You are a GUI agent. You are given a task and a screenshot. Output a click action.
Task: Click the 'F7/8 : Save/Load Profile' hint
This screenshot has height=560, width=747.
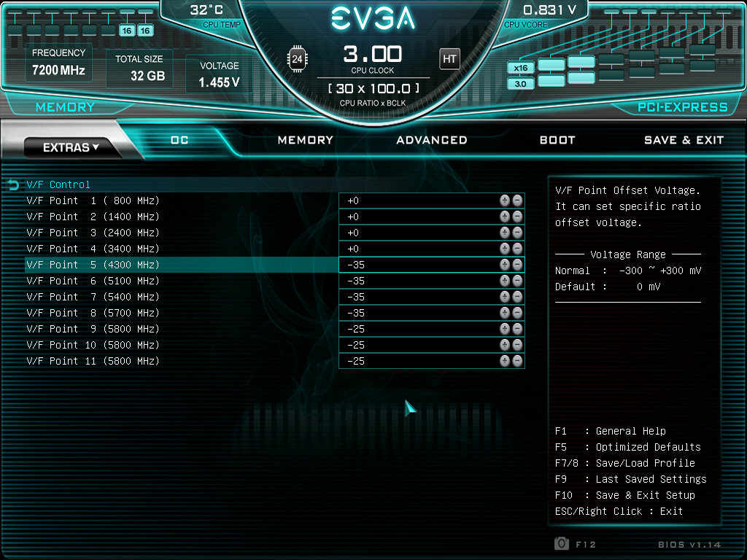tap(625, 463)
